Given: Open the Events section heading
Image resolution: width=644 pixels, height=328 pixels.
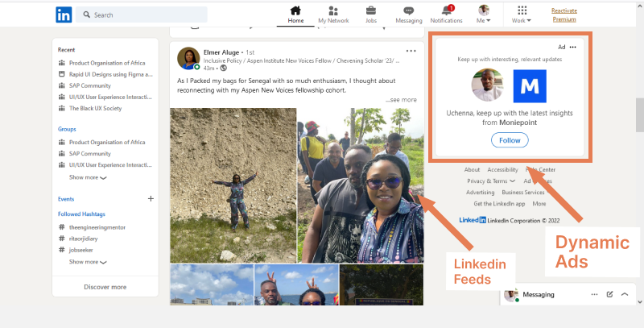Looking at the screenshot, I should 66,199.
